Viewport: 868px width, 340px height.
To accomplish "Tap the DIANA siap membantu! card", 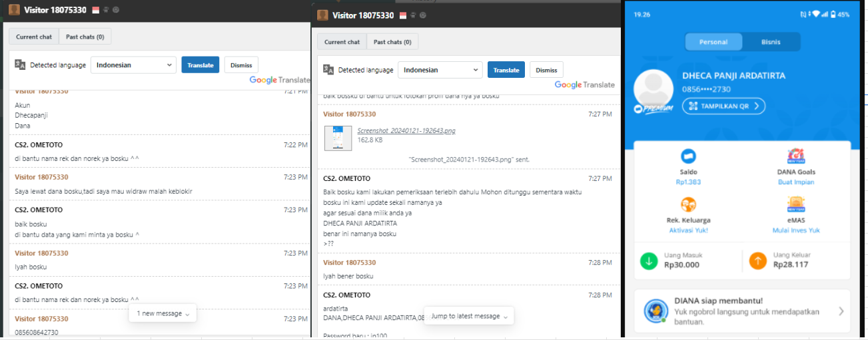I will tap(742, 311).
